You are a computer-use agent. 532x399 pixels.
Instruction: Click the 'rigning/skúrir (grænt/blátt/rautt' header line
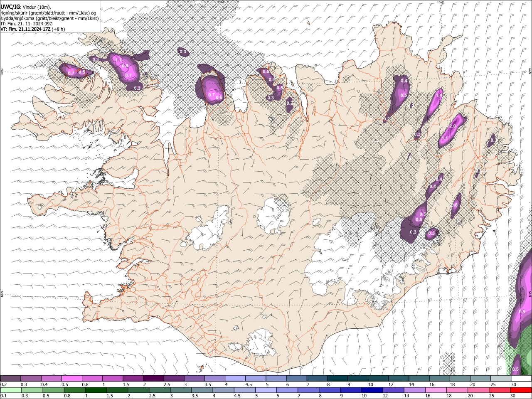coord(33,12)
